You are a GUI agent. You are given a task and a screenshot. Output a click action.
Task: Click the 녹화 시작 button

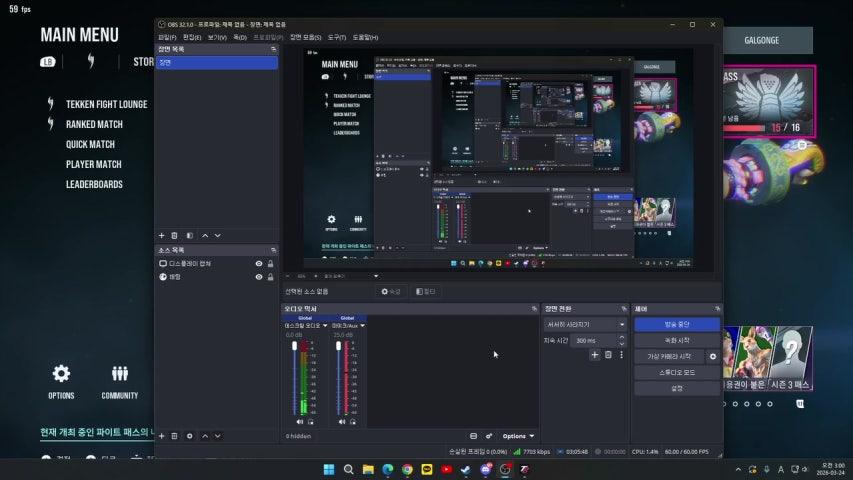(x=677, y=340)
